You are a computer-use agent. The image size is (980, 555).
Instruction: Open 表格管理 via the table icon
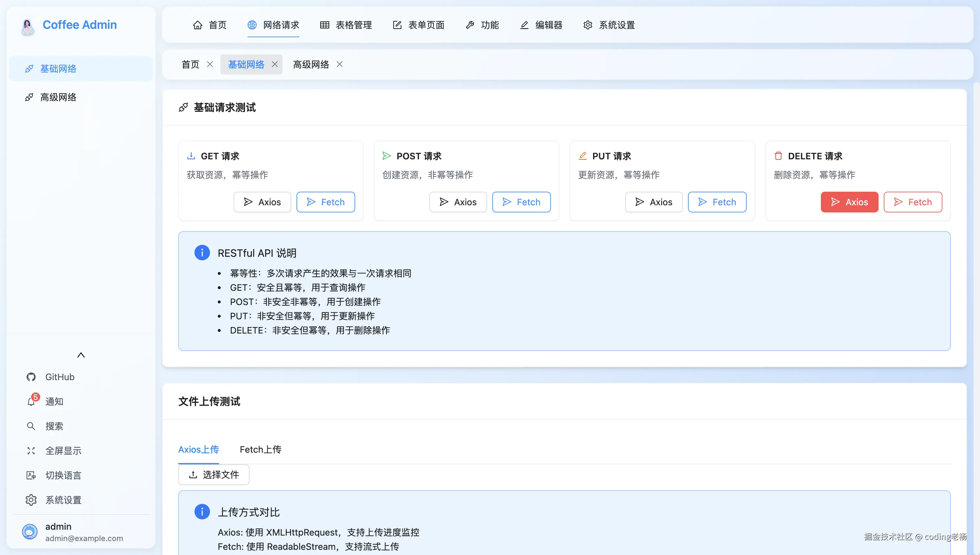tap(325, 25)
